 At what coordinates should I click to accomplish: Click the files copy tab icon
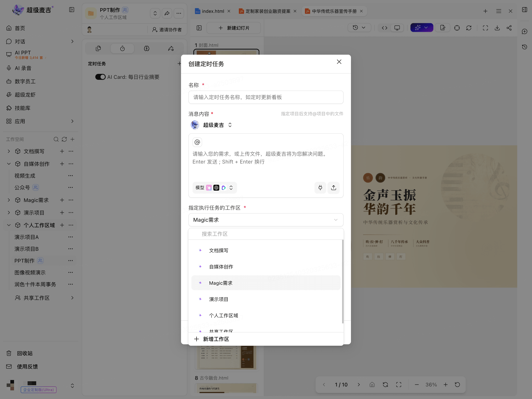pos(98,49)
